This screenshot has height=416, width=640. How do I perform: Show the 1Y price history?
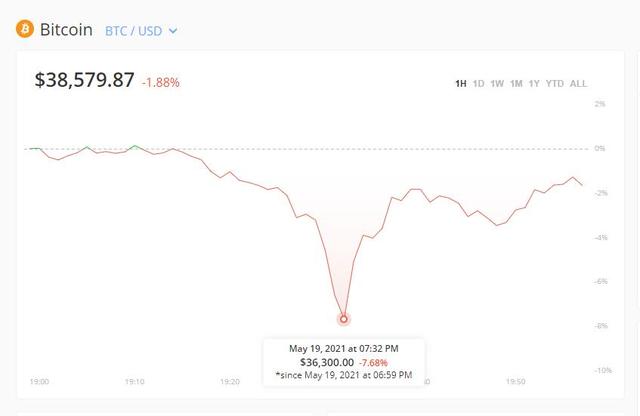tap(534, 84)
